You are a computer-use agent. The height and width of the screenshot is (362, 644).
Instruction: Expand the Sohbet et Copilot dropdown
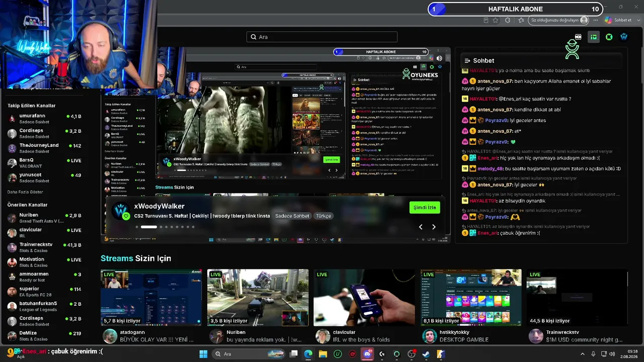click(638, 20)
